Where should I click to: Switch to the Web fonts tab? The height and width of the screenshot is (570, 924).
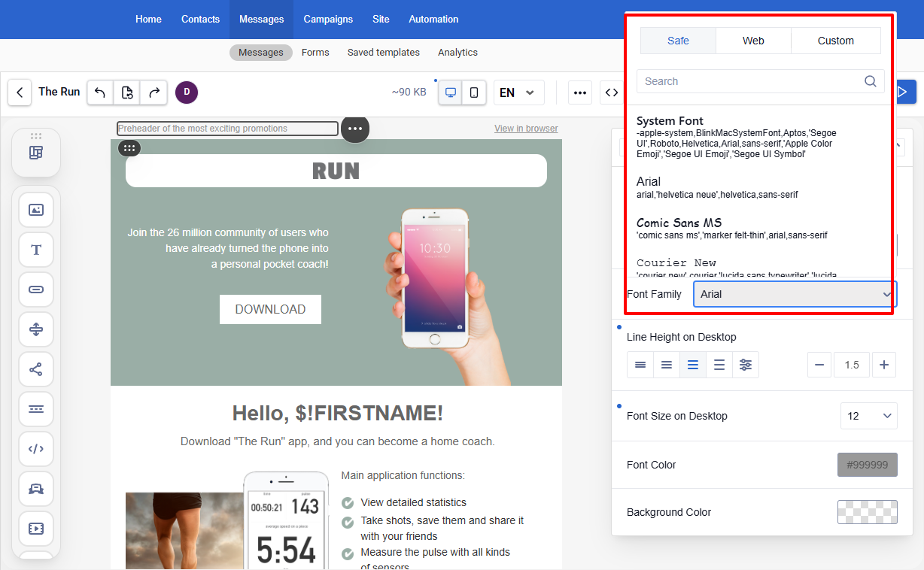753,41
